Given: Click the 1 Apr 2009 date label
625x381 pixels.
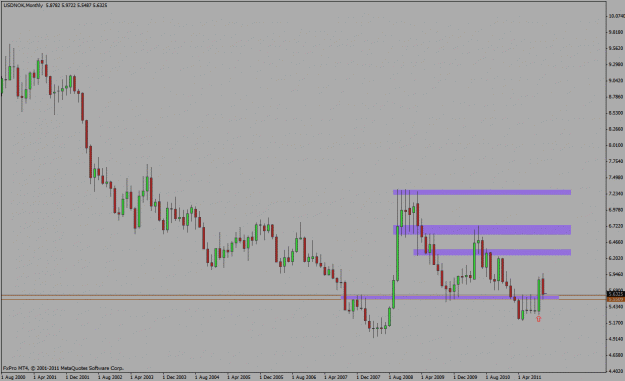Looking at the screenshot, I should pos(433,377).
